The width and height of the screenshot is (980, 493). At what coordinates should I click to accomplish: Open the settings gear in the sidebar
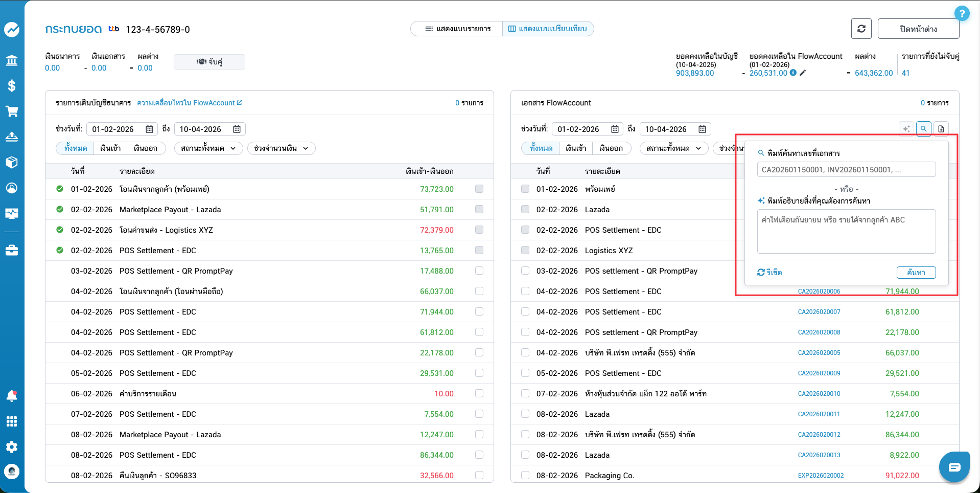coord(12,446)
